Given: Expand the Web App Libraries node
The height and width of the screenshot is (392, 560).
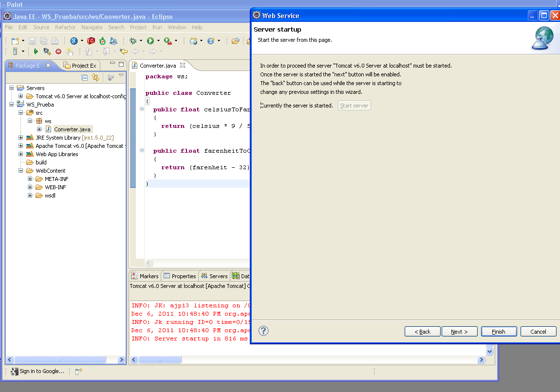Looking at the screenshot, I should (x=21, y=154).
